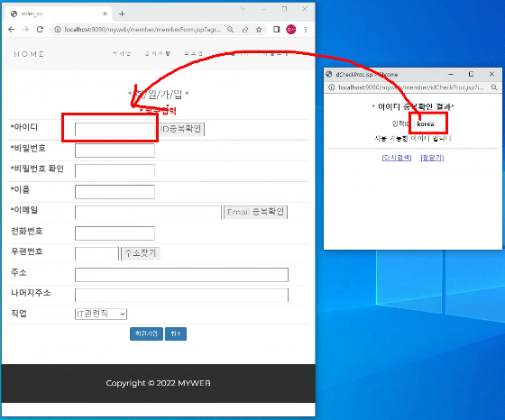Viewport: 505px width, 420px height.
Task: Click the ID중복확인 button
Action: [x=181, y=130]
